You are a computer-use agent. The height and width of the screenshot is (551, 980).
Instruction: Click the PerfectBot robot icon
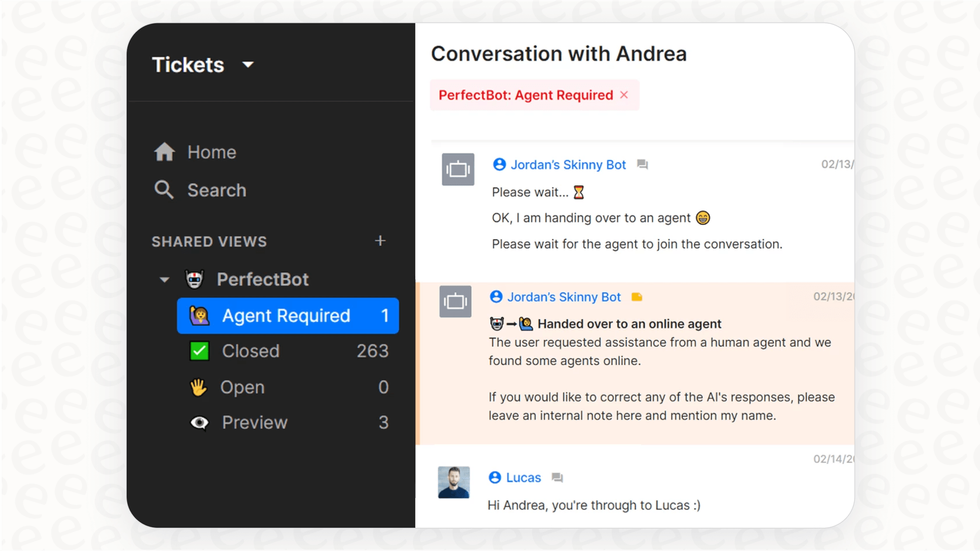coord(194,279)
